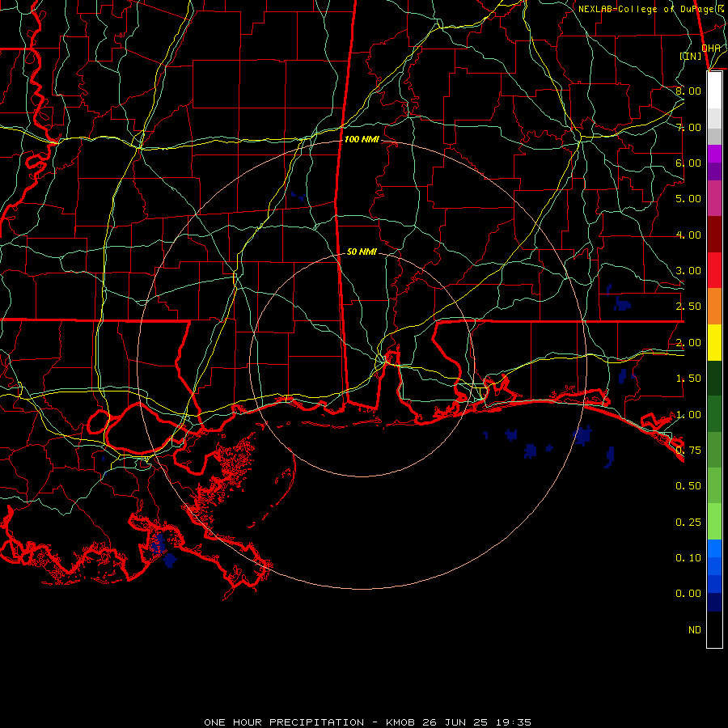Pick the bright red swatch above 2.50
728x728 pixels.
(714, 270)
